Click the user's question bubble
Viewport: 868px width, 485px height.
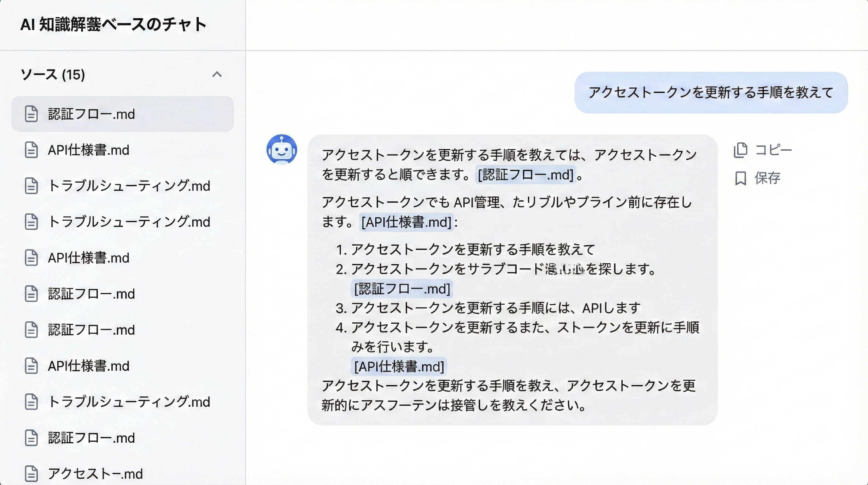711,94
